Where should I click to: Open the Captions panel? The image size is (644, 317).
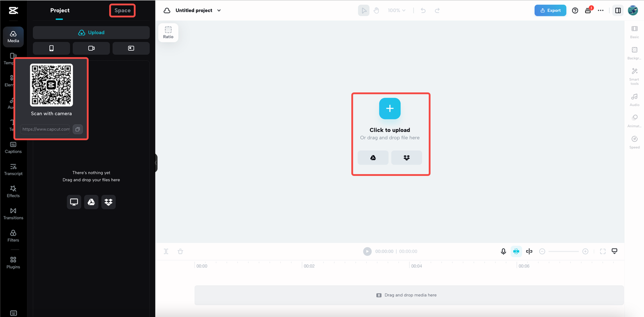(13, 147)
